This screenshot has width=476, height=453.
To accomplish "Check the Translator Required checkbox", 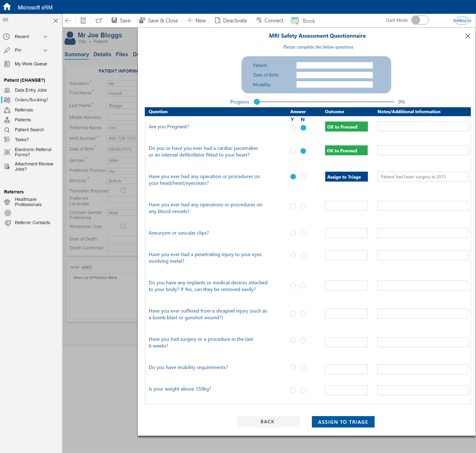I will point(123,190).
